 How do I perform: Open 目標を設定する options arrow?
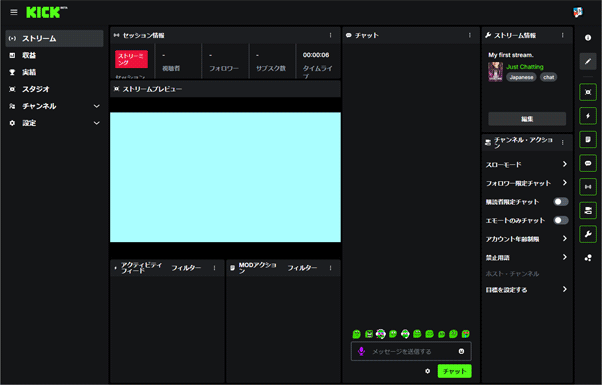564,289
